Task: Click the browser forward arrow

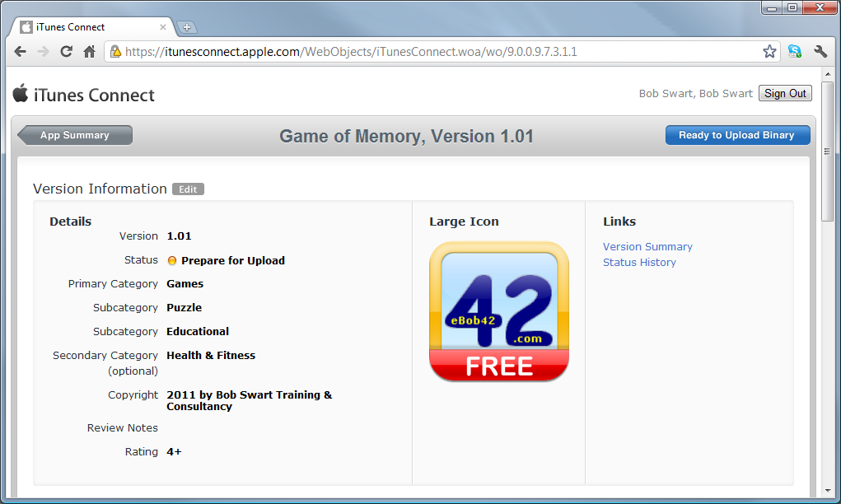Action: click(44, 52)
